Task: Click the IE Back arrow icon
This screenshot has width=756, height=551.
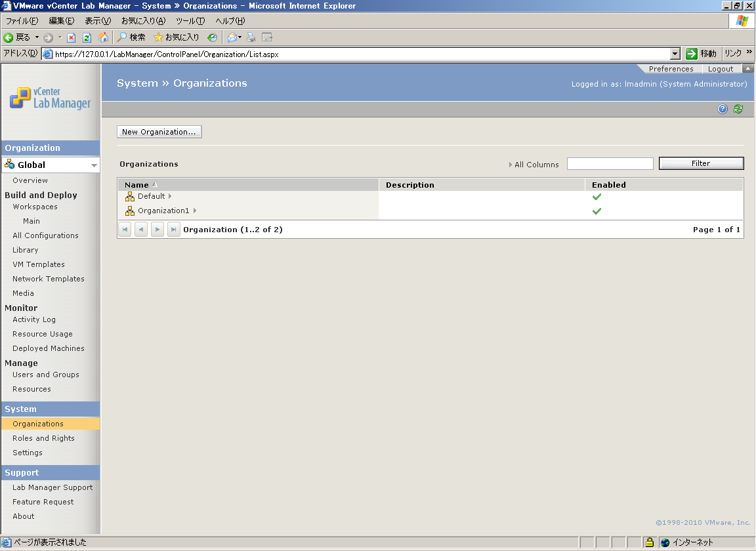Action: (8, 37)
